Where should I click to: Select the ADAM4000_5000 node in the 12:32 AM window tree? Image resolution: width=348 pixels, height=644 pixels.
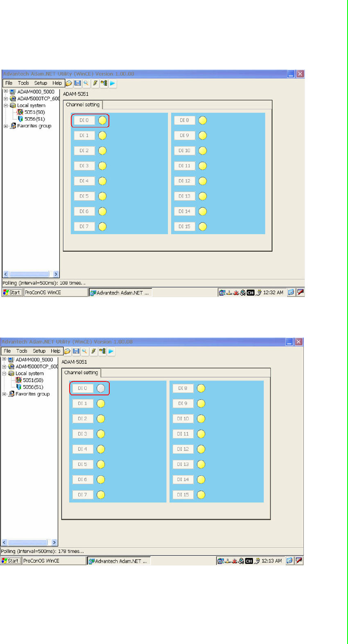click(36, 92)
